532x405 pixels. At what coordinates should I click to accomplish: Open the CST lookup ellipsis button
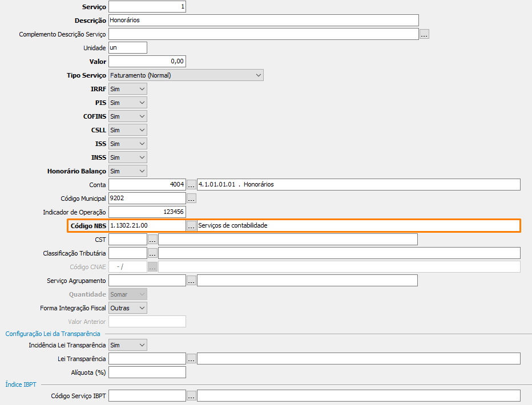[x=152, y=240]
